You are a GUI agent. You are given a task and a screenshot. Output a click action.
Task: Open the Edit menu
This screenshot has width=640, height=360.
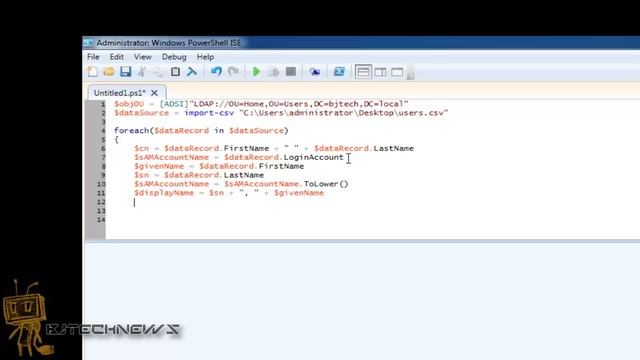[x=117, y=57]
